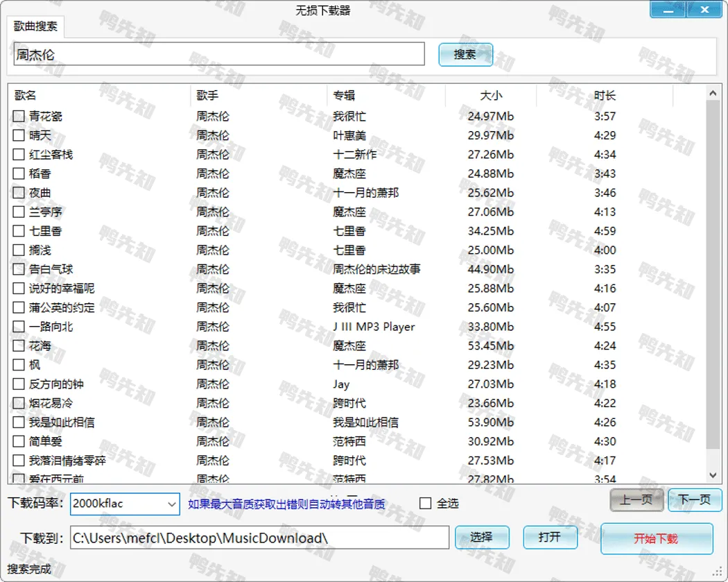Click the blue hint 如果最大音质获取出错则自动转其他音质

pyautogui.click(x=286, y=504)
